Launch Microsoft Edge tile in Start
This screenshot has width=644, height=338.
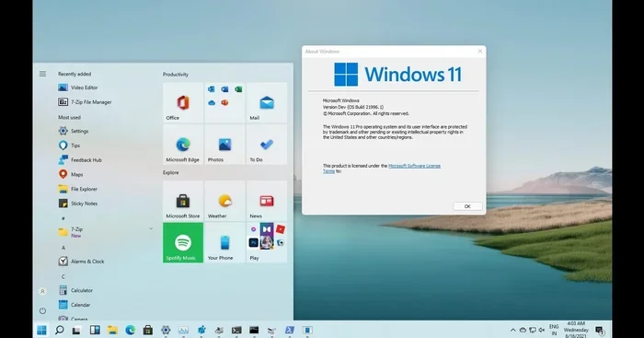click(x=183, y=145)
